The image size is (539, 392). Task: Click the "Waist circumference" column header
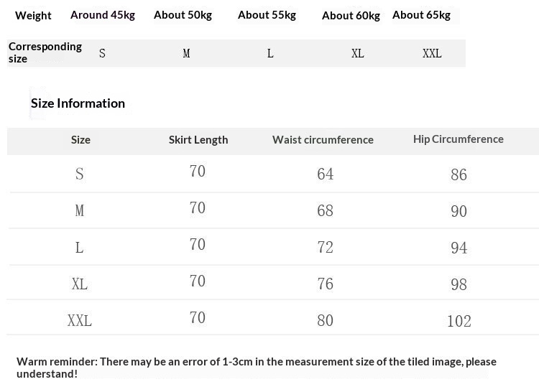(x=323, y=140)
